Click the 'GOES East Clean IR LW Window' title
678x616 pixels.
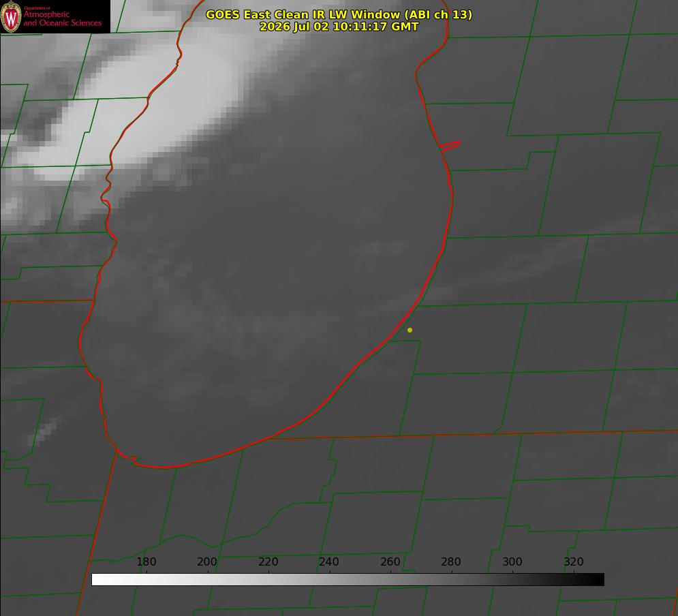pyautogui.click(x=339, y=14)
